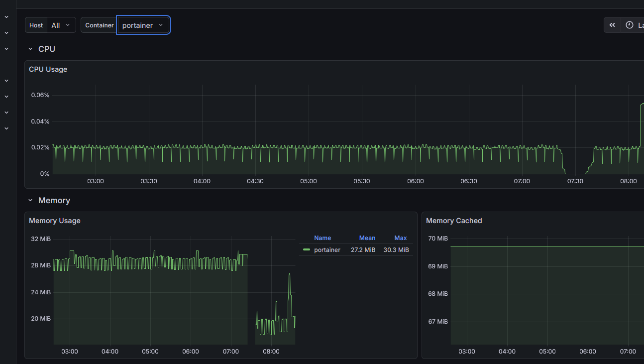The height and width of the screenshot is (364, 644).
Task: Sort the legend by Max column
Action: 400,238
